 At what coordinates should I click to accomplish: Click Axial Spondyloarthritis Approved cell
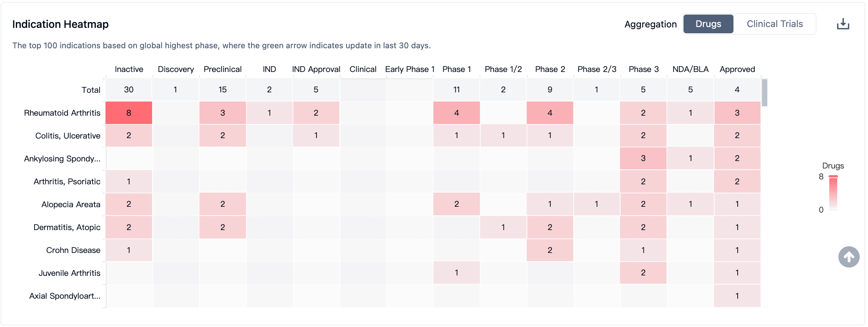[737, 296]
